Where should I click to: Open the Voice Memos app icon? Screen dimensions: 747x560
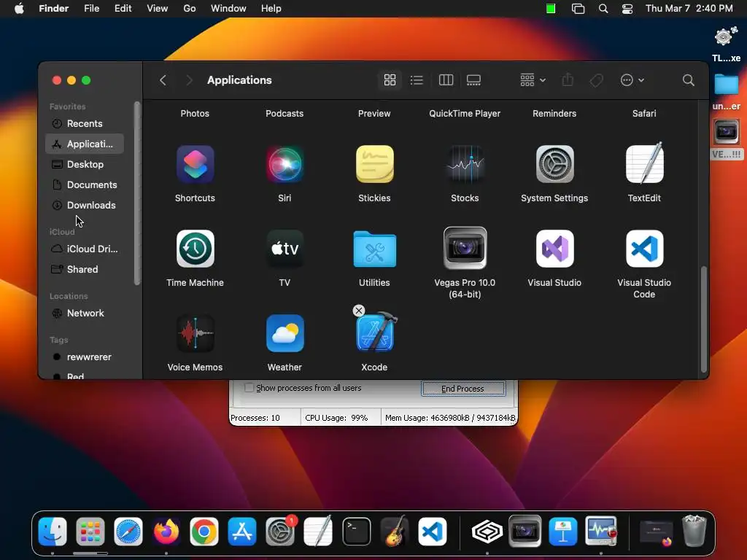click(195, 333)
